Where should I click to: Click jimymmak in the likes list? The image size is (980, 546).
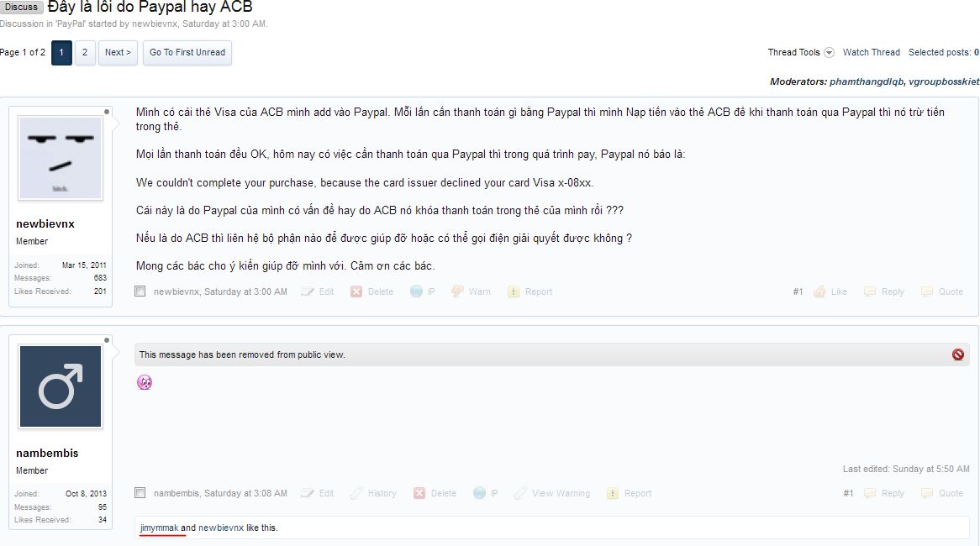coord(160,528)
